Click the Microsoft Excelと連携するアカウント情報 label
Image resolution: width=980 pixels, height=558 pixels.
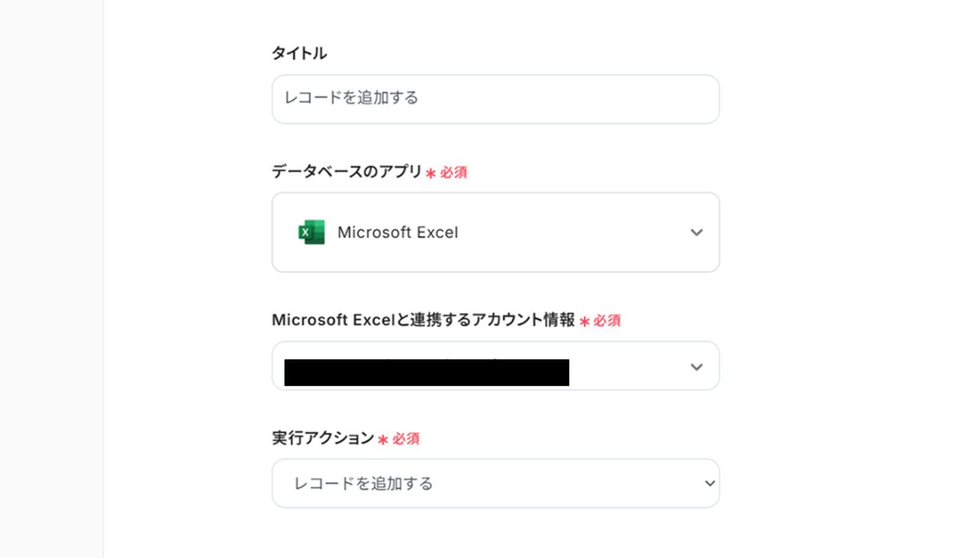click(423, 320)
